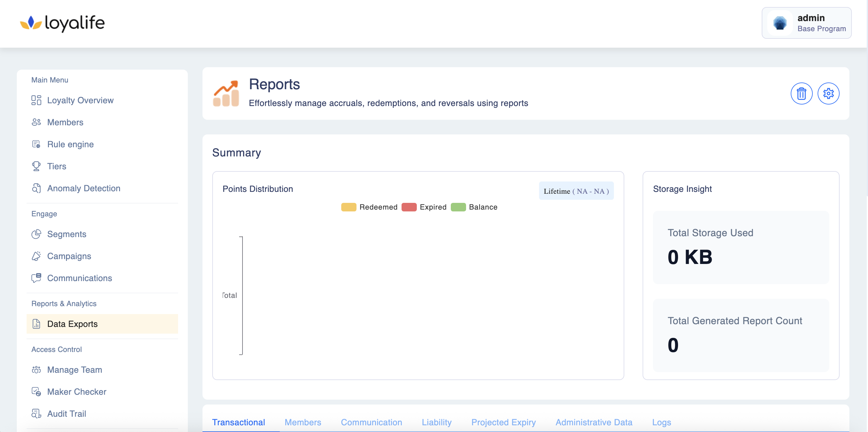Toggle the Redeemed legend swatch
The image size is (868, 432).
pyautogui.click(x=348, y=207)
